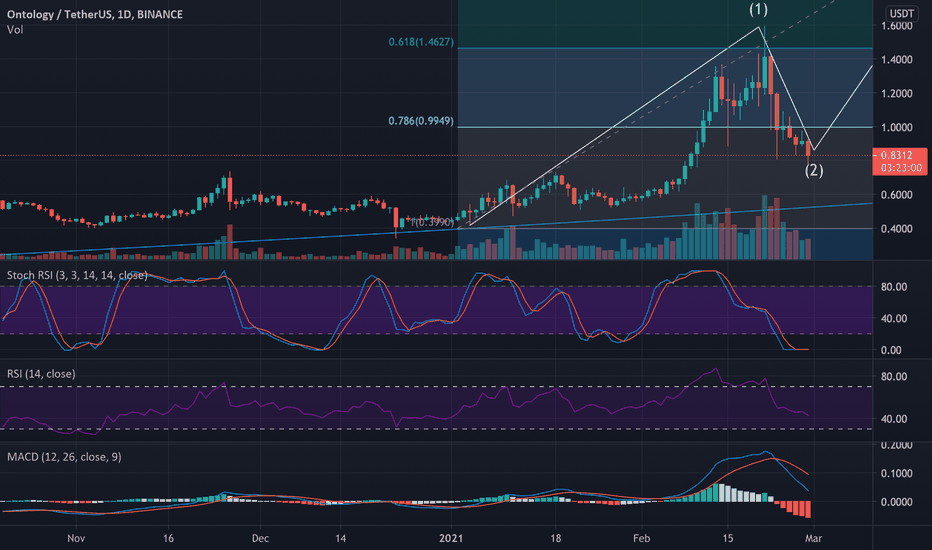Click the Feb date on time axis

click(x=641, y=538)
